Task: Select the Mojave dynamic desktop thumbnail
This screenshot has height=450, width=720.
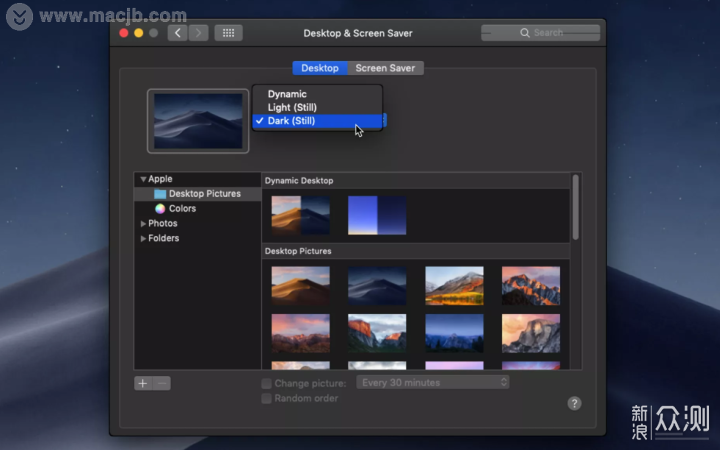Action: coord(300,215)
